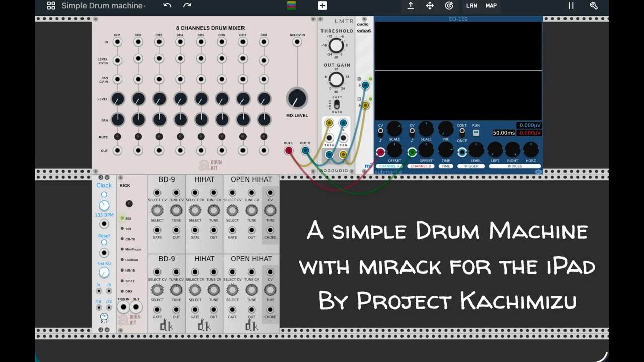
Task: Tap the EO-102 Channel B green input jack
Action: [412, 152]
